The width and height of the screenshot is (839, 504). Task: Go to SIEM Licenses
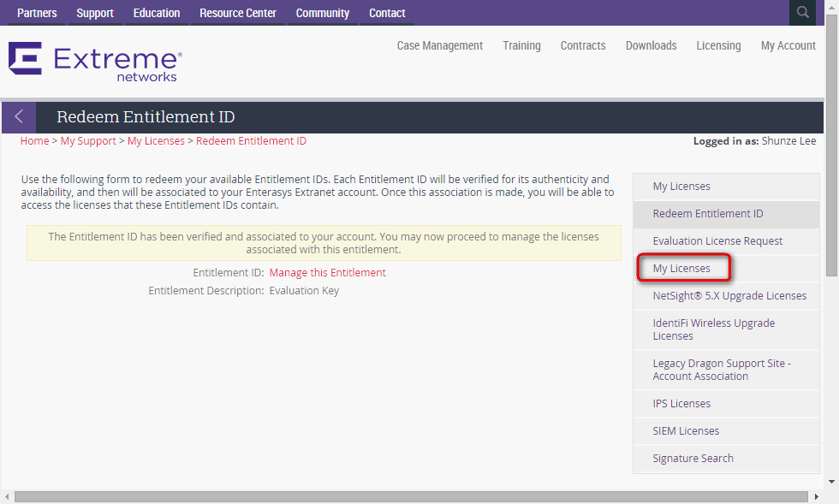tap(726, 430)
